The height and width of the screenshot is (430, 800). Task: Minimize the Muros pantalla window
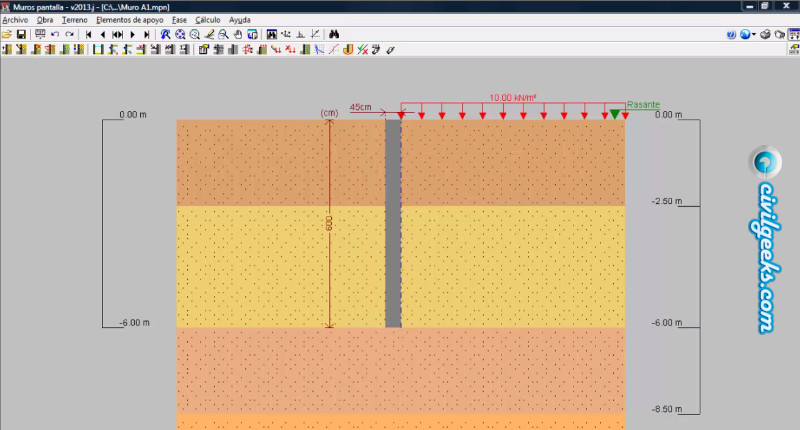(749, 6)
